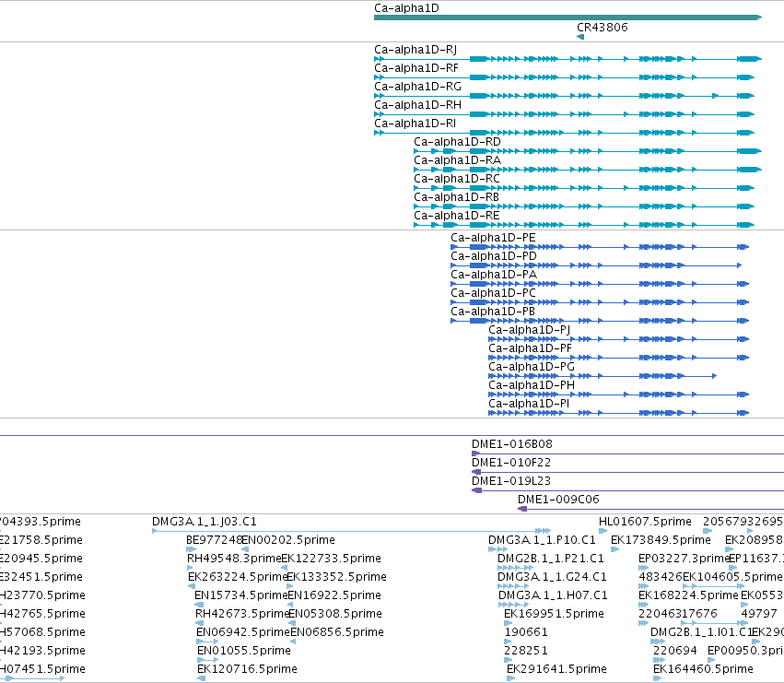
Task: Click the DME1-009C06 clone label
Action: click(x=558, y=500)
